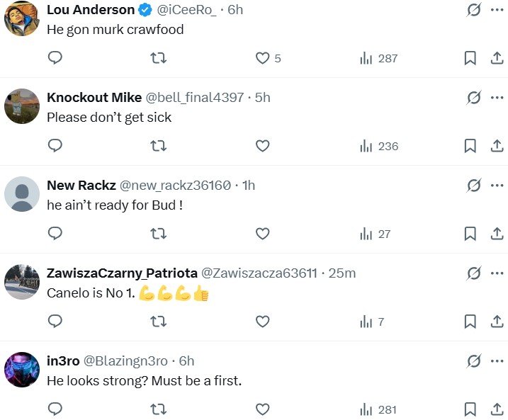Like Lou Anderson's crawfood tweet
Viewport: 508px width, 420px height.
(262, 59)
